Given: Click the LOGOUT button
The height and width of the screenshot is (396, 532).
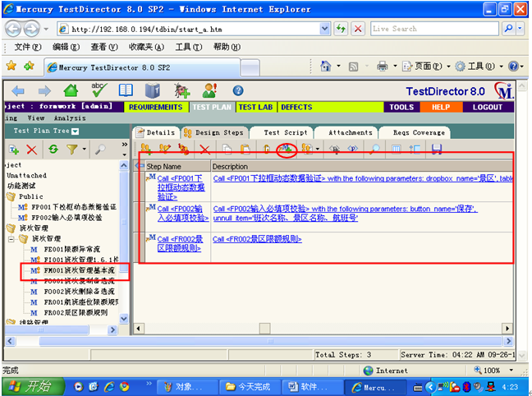Looking at the screenshot, I should [488, 108].
